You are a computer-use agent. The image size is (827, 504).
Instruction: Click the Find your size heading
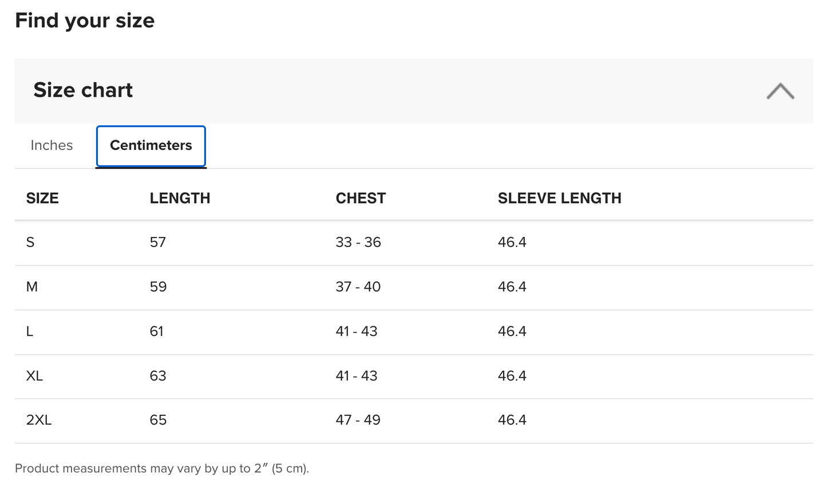click(85, 21)
